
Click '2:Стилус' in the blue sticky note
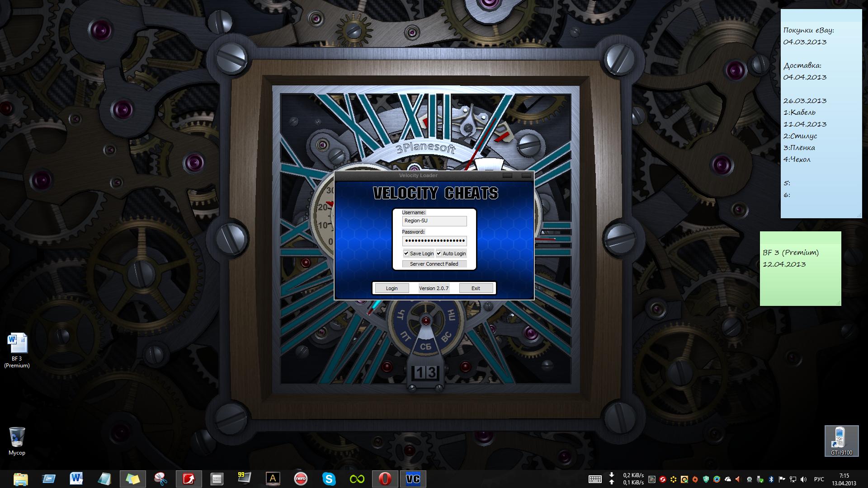pyautogui.click(x=800, y=136)
